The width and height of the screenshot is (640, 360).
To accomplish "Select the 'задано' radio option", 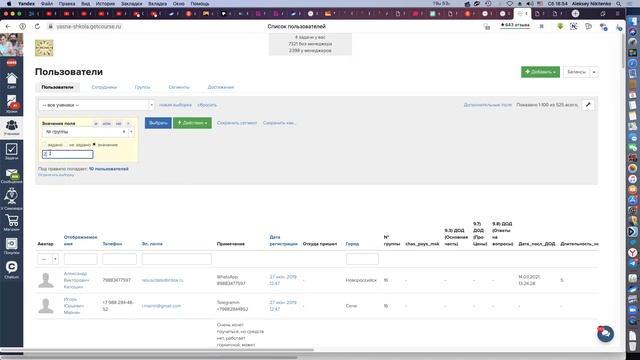I will coord(44,145).
